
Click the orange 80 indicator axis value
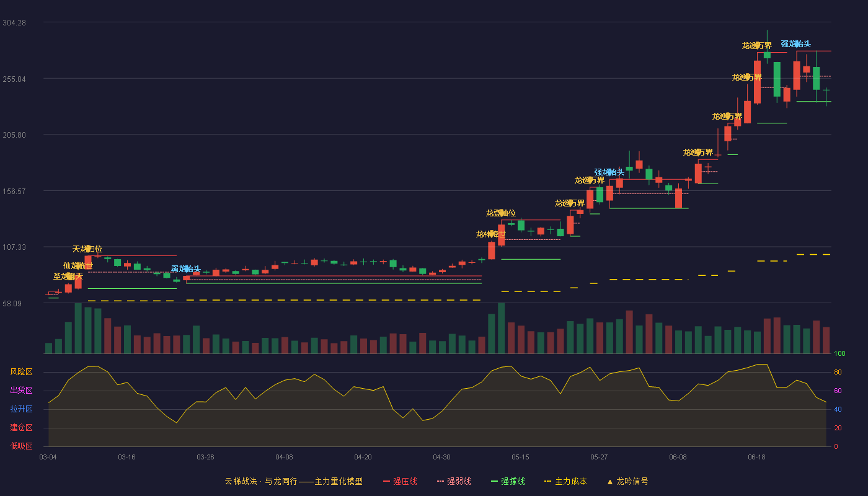[x=838, y=372]
